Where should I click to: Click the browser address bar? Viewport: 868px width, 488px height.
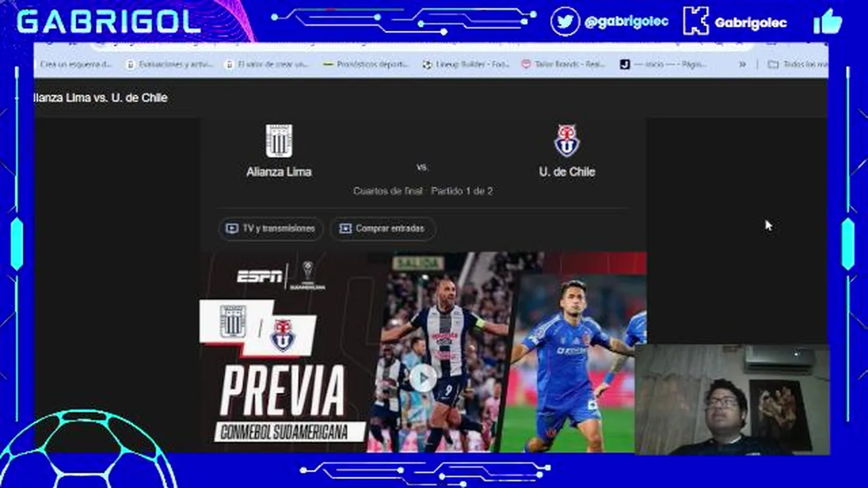pos(420,46)
